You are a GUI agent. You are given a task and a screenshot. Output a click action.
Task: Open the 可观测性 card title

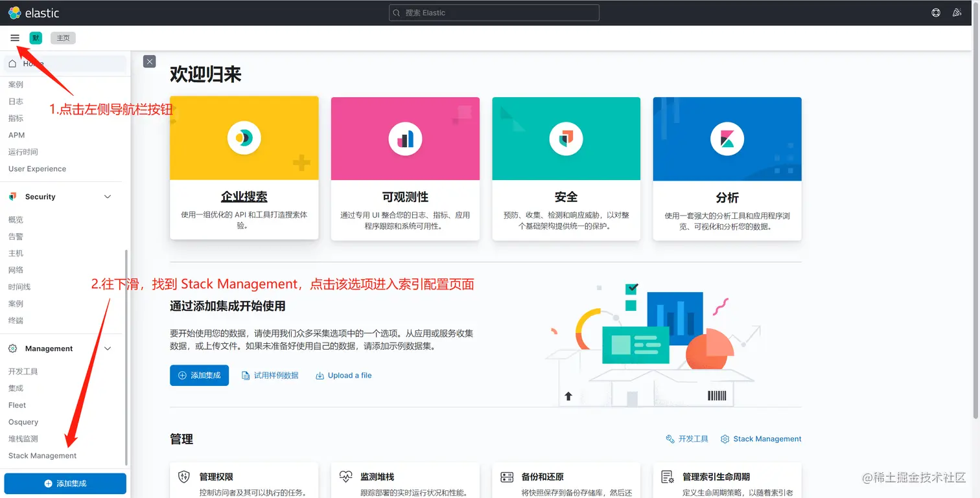tap(405, 197)
